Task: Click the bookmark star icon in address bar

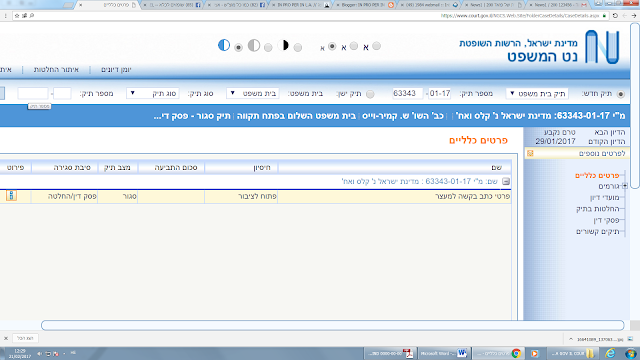Action: pyautogui.click(x=17, y=16)
